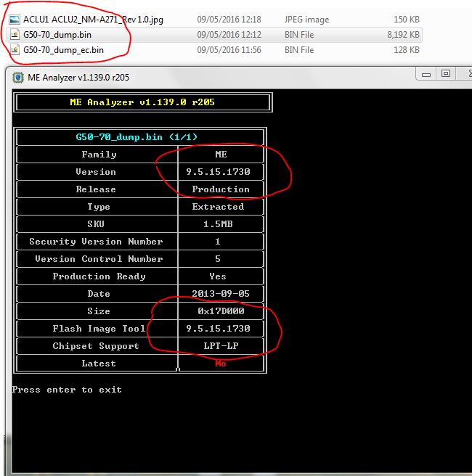The height and width of the screenshot is (476, 472).
Task: Click date 09/05/2016 12:18
Action: click(x=229, y=20)
